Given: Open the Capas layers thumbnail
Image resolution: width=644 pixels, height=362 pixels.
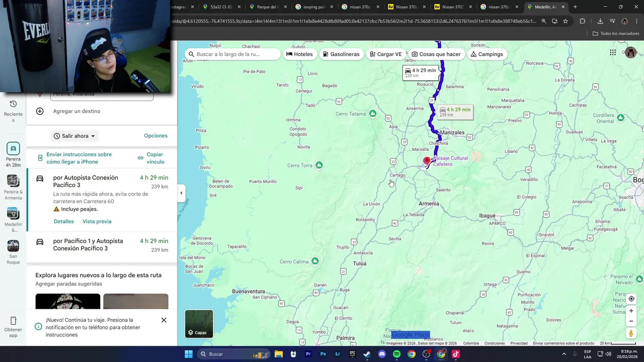Looking at the screenshot, I should point(199,323).
